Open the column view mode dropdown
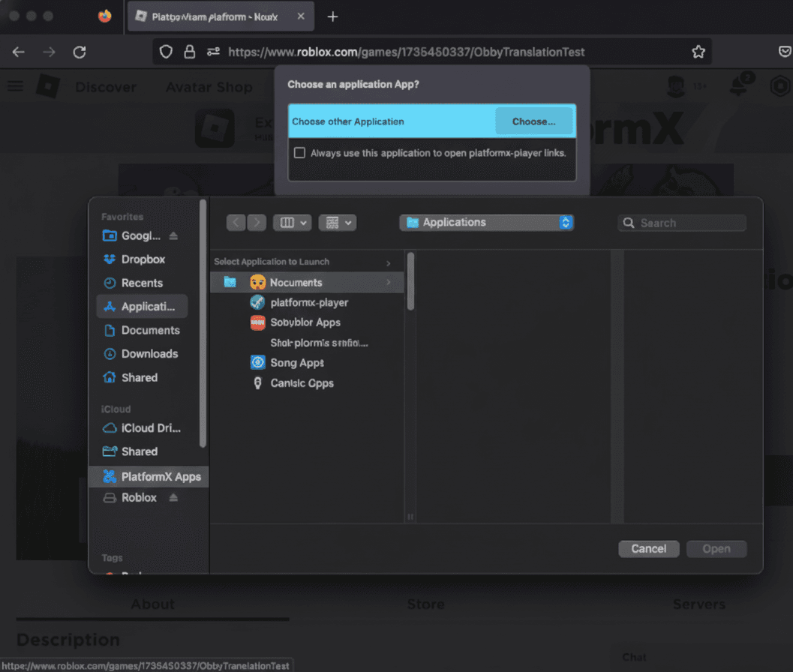 point(292,223)
